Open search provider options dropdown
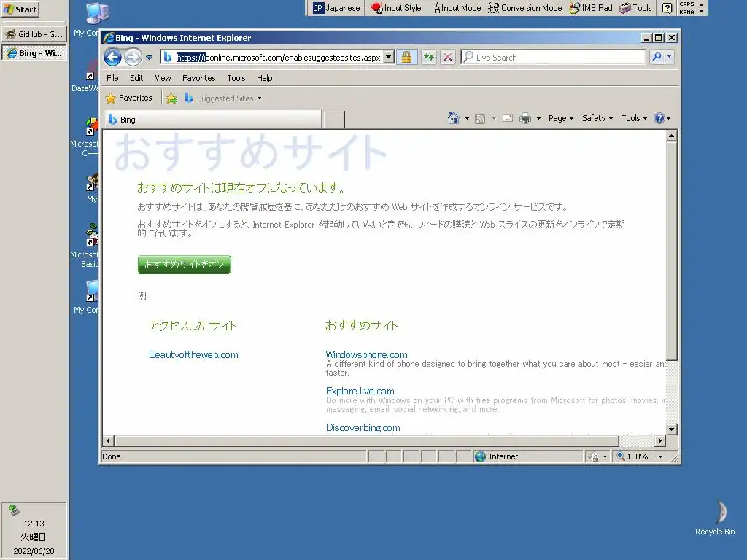 [670, 57]
